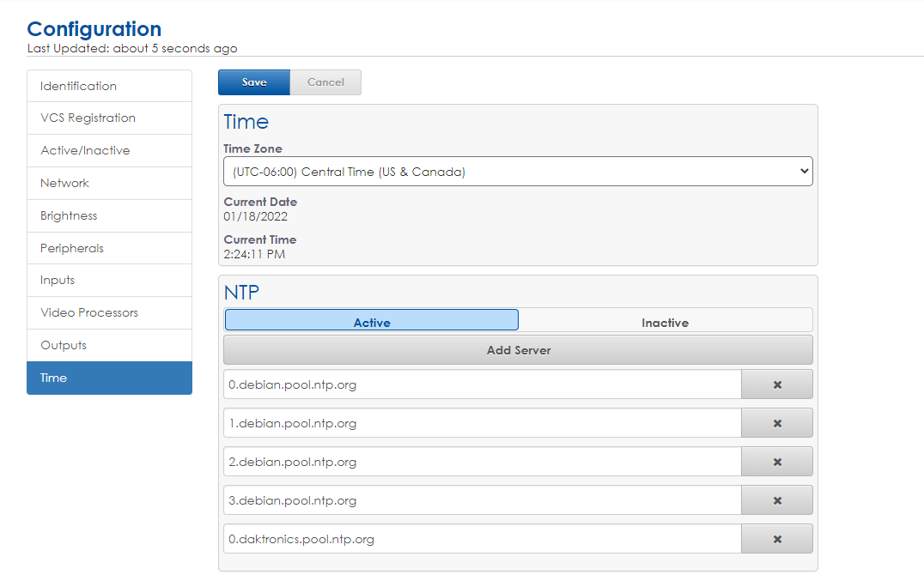Image resolution: width=924 pixels, height=587 pixels.
Task: Open the Brightness settings
Action: click(109, 215)
